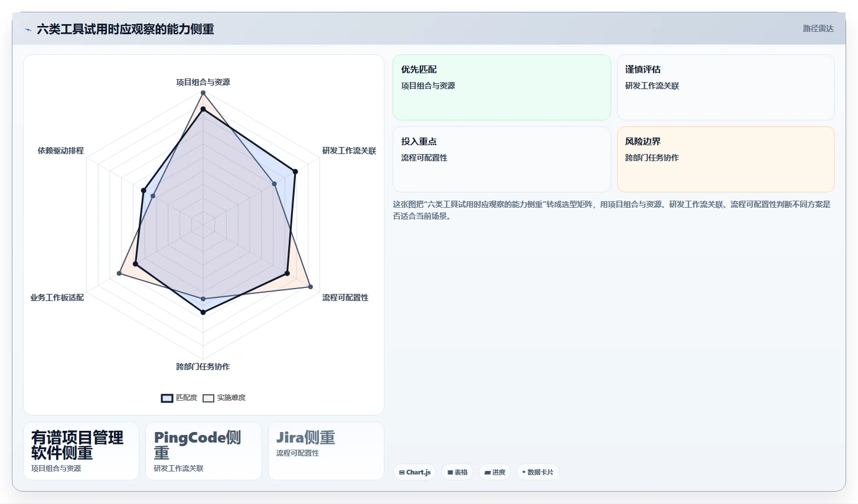Click 实施难度 data point on 项目组合与资源 axis

pos(203,93)
